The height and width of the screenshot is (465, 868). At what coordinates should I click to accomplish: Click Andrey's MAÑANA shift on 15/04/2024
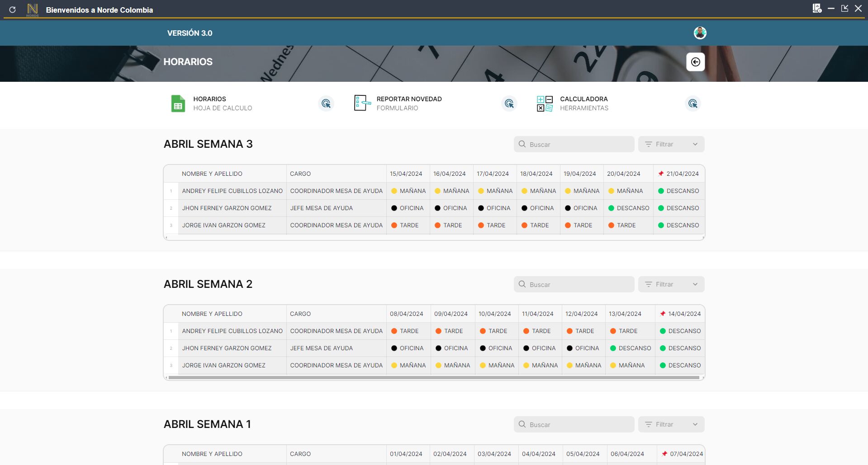pos(408,191)
